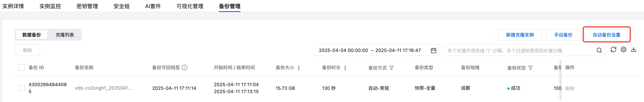Click the 自动备份设置 button
The height and width of the screenshot is (102, 644).
click(607, 35)
